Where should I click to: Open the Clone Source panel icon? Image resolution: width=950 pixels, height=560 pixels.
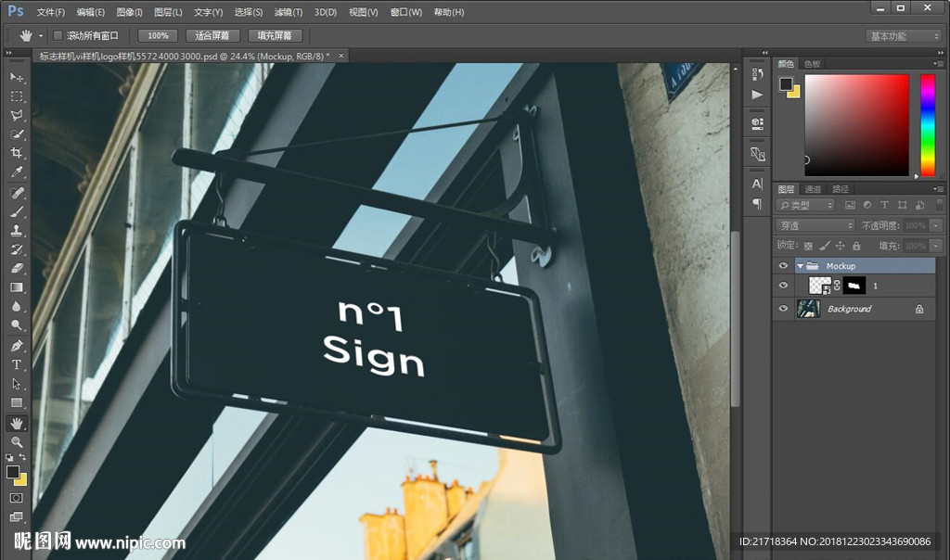tap(757, 154)
